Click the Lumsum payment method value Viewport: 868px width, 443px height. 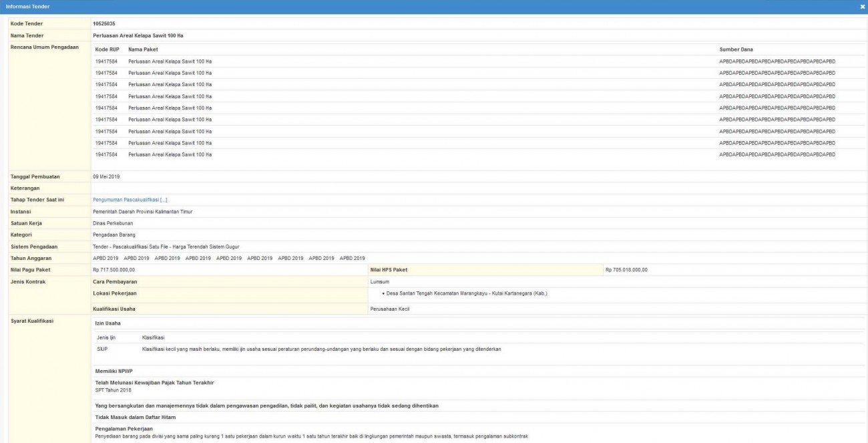pos(379,282)
